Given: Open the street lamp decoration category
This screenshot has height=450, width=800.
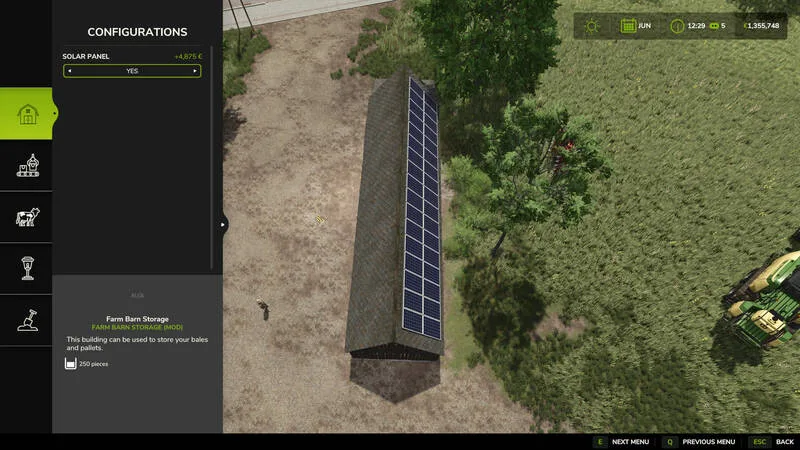Looking at the screenshot, I should (x=28, y=268).
